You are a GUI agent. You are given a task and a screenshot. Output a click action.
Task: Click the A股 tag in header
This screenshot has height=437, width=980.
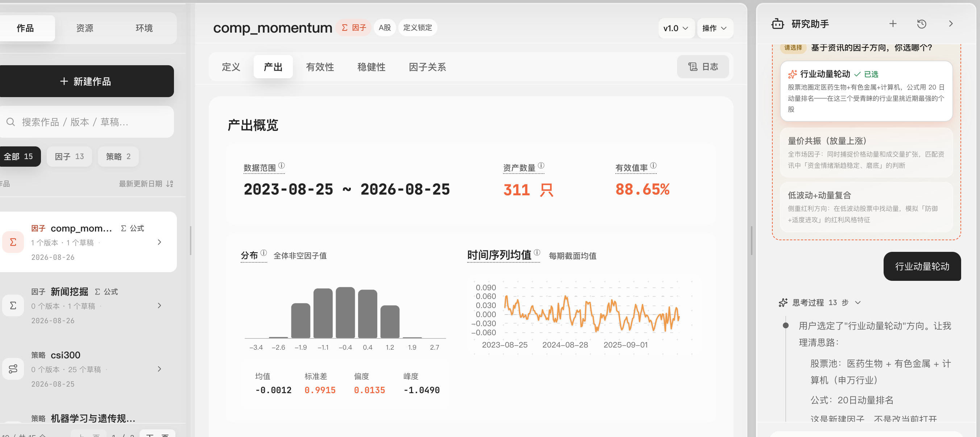[x=385, y=28]
